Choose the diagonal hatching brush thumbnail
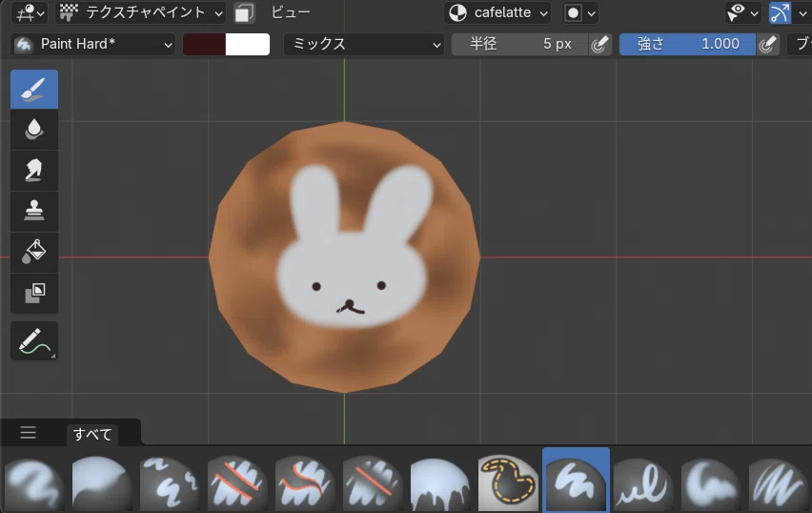Image resolution: width=812 pixels, height=513 pixels. [x=779, y=484]
